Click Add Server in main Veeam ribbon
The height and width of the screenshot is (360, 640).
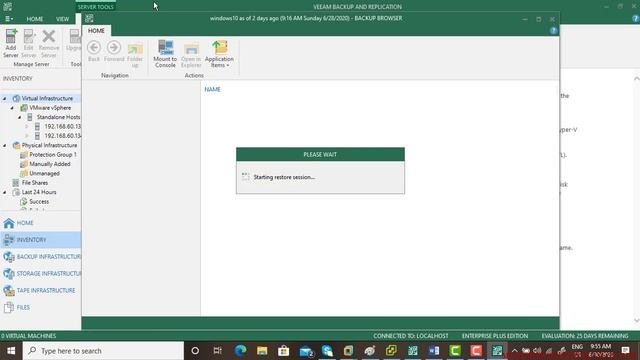pos(11,43)
